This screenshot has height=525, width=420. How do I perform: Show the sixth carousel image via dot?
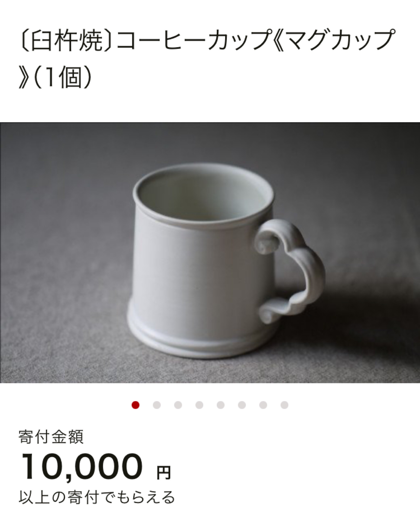pos(242,405)
